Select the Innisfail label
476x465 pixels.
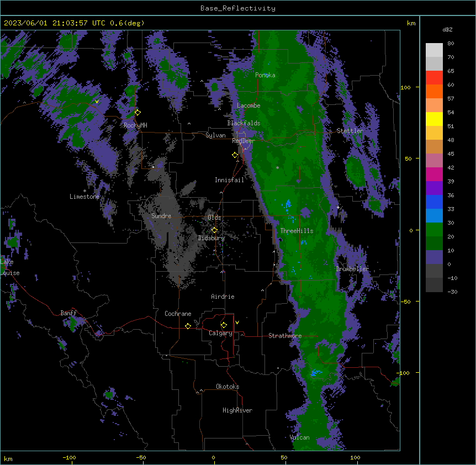pos(229,180)
